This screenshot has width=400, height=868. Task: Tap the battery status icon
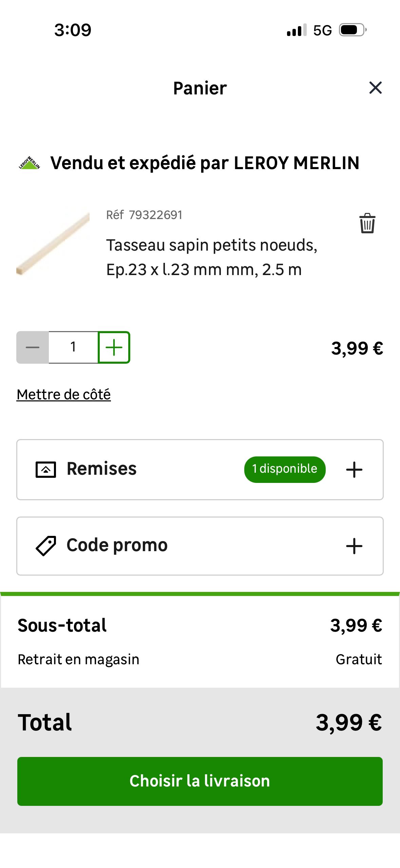coord(353,30)
